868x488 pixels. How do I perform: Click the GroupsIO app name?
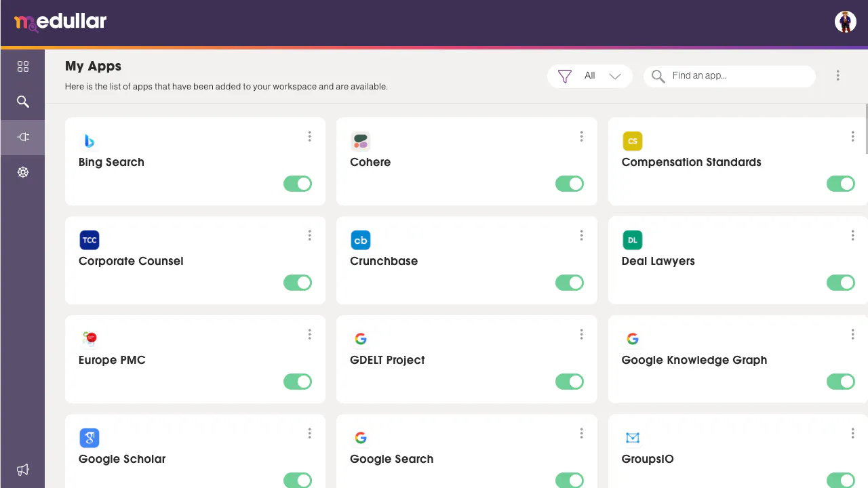648,459
